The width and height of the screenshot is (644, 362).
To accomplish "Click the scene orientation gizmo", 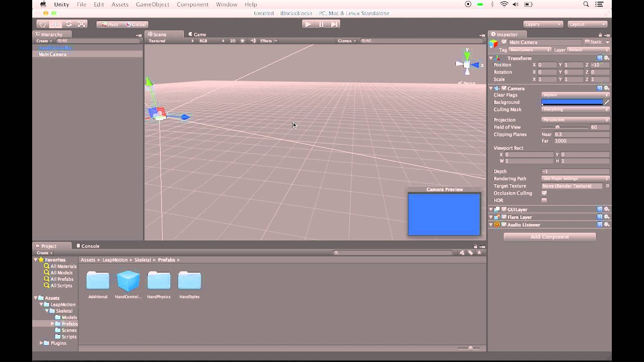I will click(x=467, y=64).
